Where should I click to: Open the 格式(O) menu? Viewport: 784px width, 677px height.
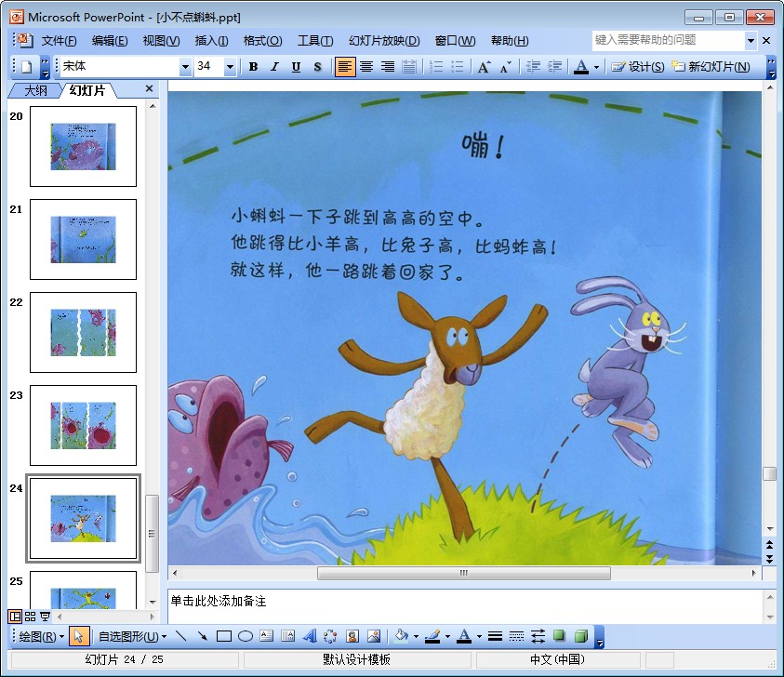pyautogui.click(x=262, y=41)
